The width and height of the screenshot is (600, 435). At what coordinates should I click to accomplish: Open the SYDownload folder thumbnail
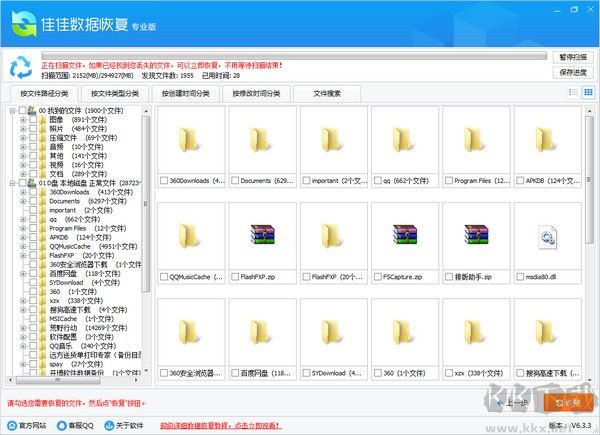(x=334, y=332)
